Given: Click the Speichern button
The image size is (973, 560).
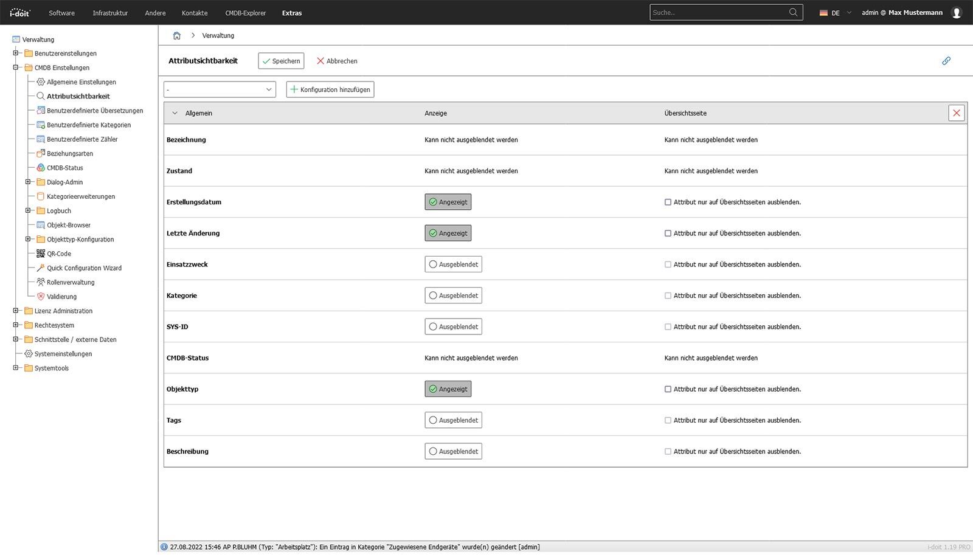Looking at the screenshot, I should tap(281, 61).
